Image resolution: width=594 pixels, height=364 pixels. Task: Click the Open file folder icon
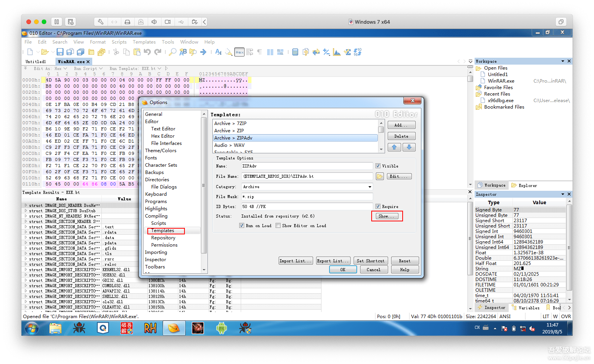tap(45, 52)
